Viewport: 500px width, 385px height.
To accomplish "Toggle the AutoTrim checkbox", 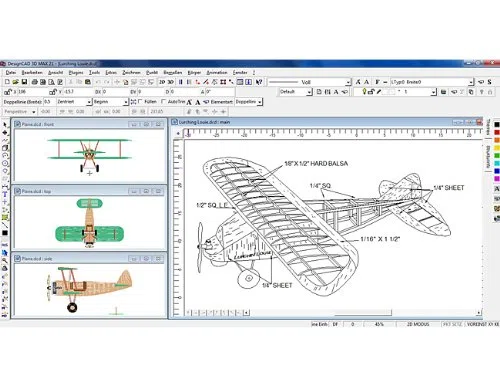I will tap(163, 101).
